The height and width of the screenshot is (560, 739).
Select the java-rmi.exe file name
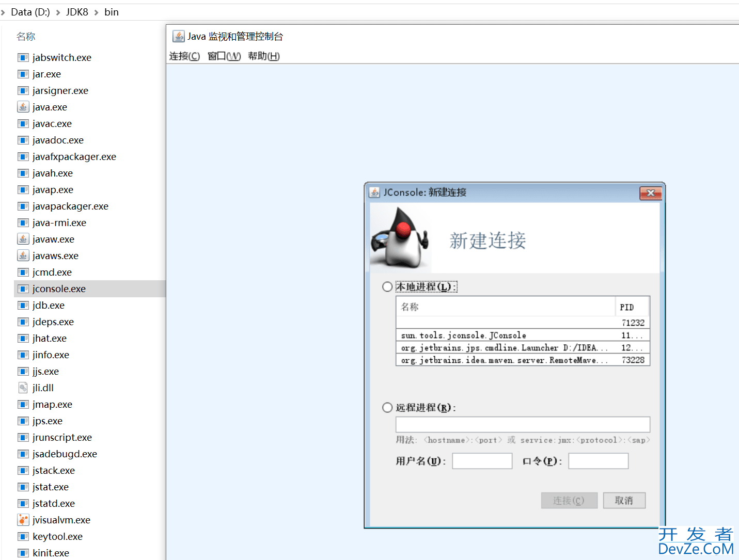click(59, 223)
